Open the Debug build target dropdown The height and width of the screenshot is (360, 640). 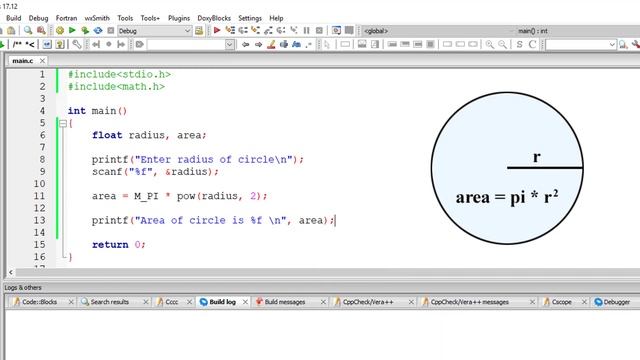[x=155, y=31]
